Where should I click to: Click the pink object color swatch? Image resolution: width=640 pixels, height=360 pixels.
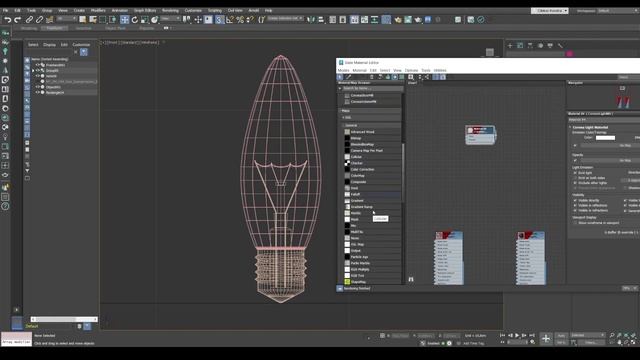click(x=569, y=53)
